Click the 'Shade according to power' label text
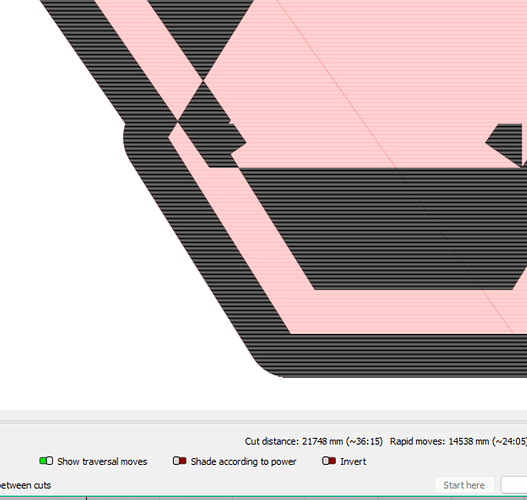Image resolution: width=527 pixels, height=500 pixels. [x=243, y=462]
